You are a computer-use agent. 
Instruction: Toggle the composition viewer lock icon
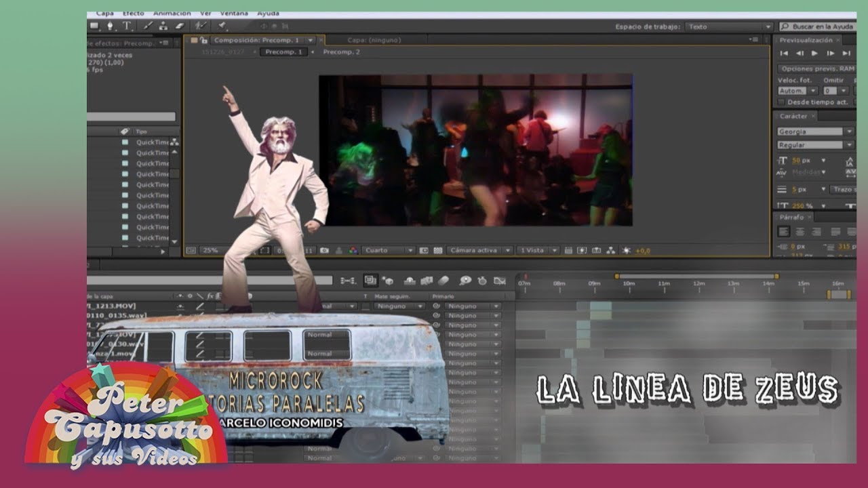click(x=203, y=40)
